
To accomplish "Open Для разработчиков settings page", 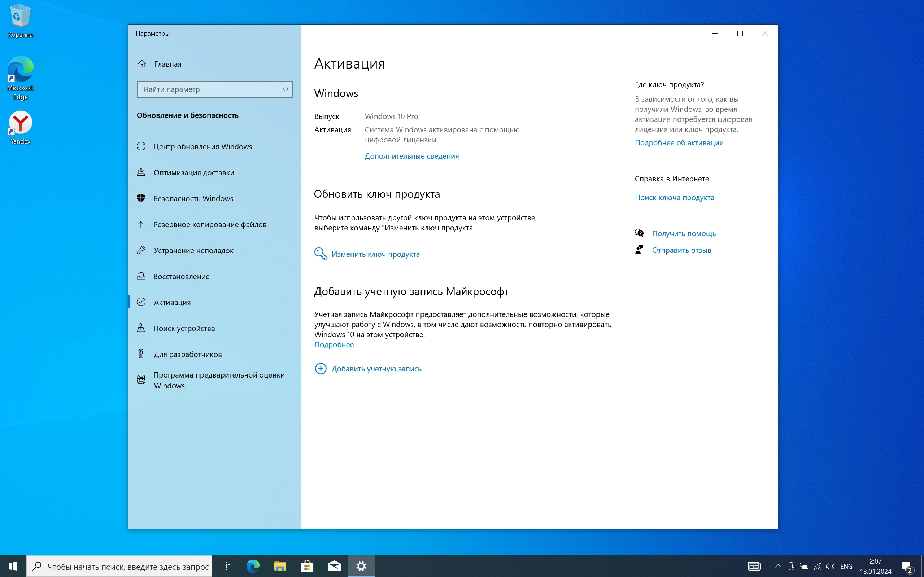I will click(187, 354).
